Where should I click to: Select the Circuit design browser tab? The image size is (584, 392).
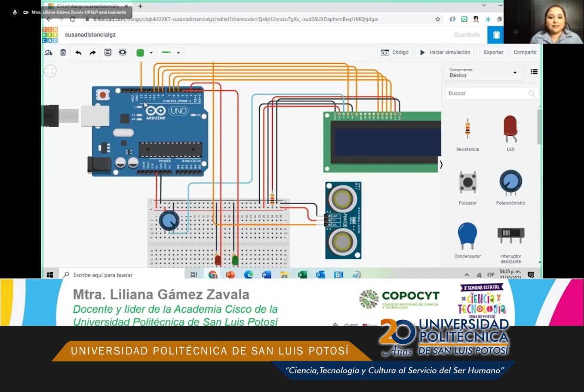tap(88, 6)
